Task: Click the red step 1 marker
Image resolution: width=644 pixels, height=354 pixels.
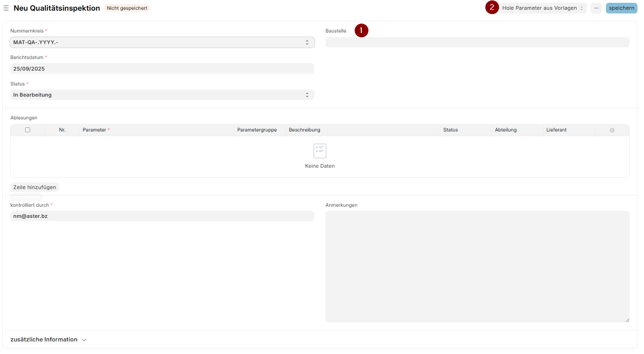Action: pyautogui.click(x=361, y=31)
